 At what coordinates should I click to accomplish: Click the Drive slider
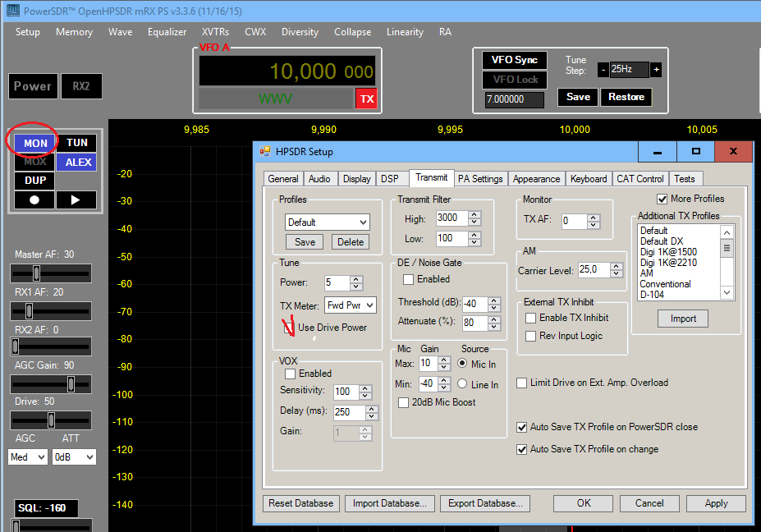click(51, 420)
